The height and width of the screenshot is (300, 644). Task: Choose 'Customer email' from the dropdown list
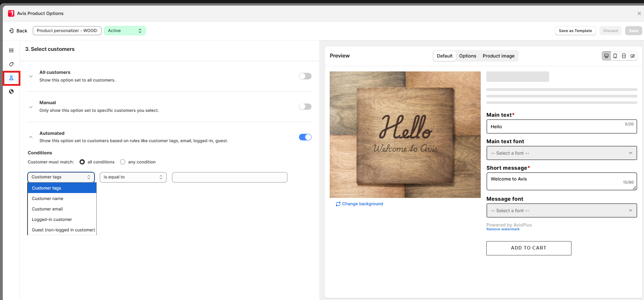click(x=47, y=209)
